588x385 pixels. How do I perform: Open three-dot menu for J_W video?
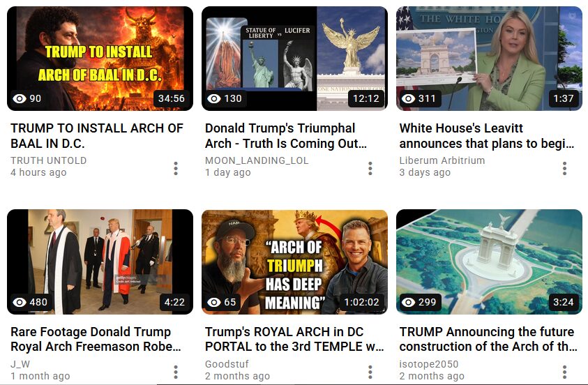coord(176,372)
